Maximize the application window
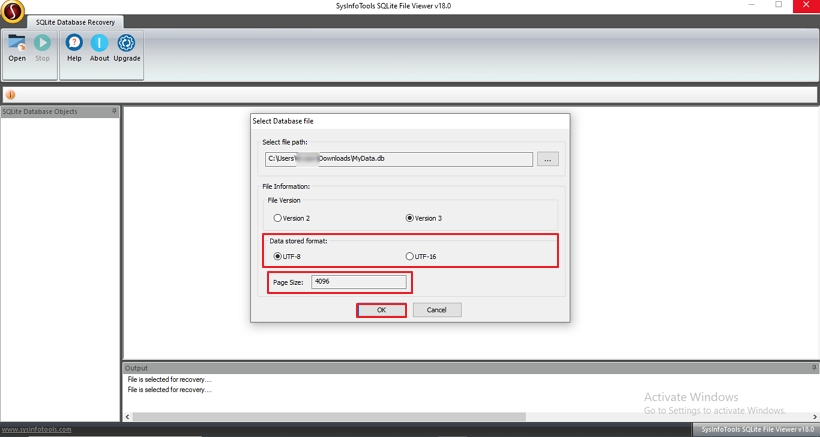820x437 pixels. point(778,5)
